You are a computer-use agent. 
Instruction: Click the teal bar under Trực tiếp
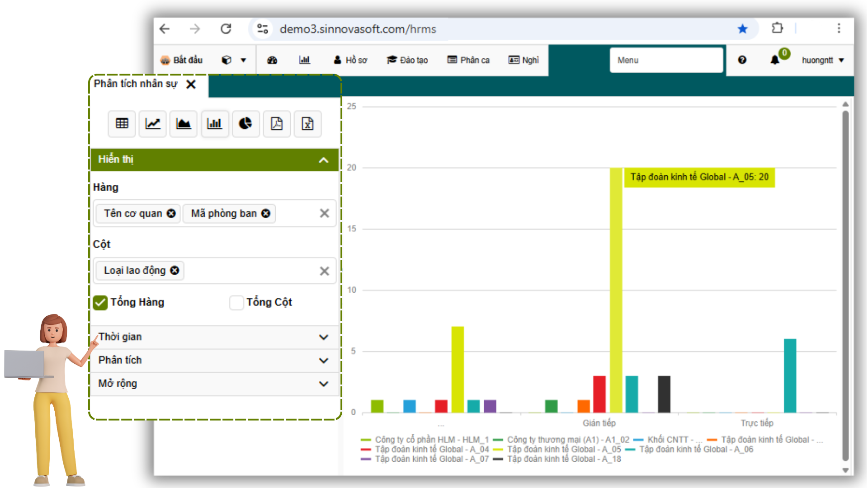pyautogui.click(x=790, y=375)
